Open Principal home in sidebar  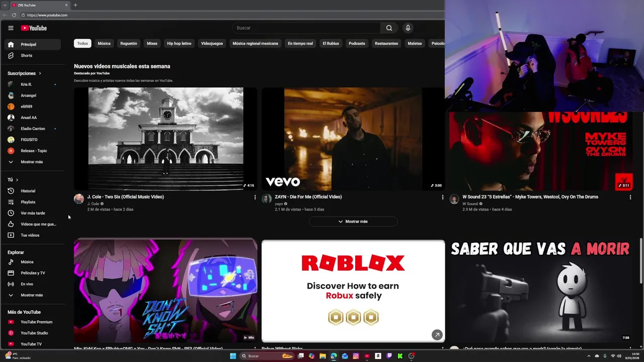point(33,44)
